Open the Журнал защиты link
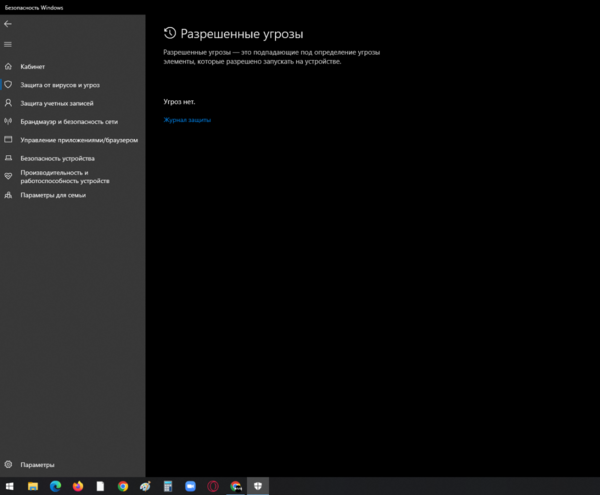The width and height of the screenshot is (600, 495). coord(187,120)
